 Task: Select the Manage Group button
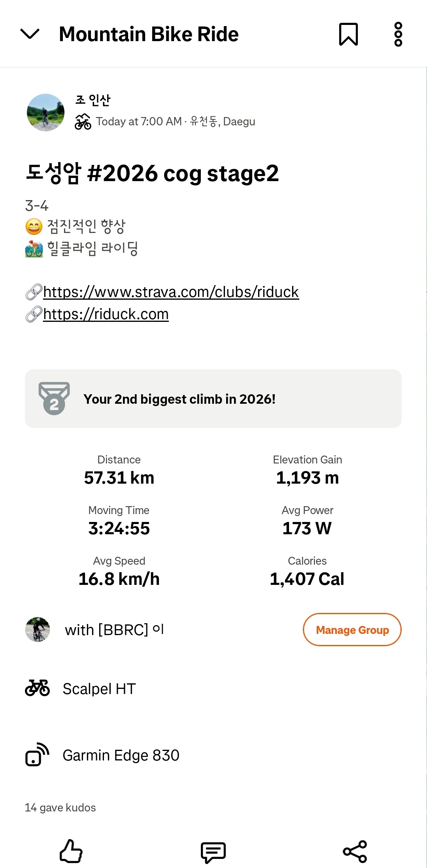coord(352,630)
